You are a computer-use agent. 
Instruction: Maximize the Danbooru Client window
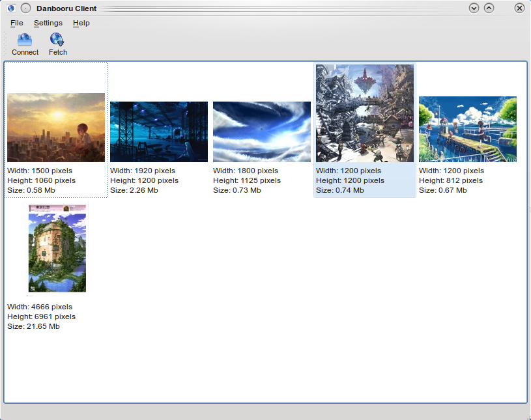pyautogui.click(x=489, y=8)
